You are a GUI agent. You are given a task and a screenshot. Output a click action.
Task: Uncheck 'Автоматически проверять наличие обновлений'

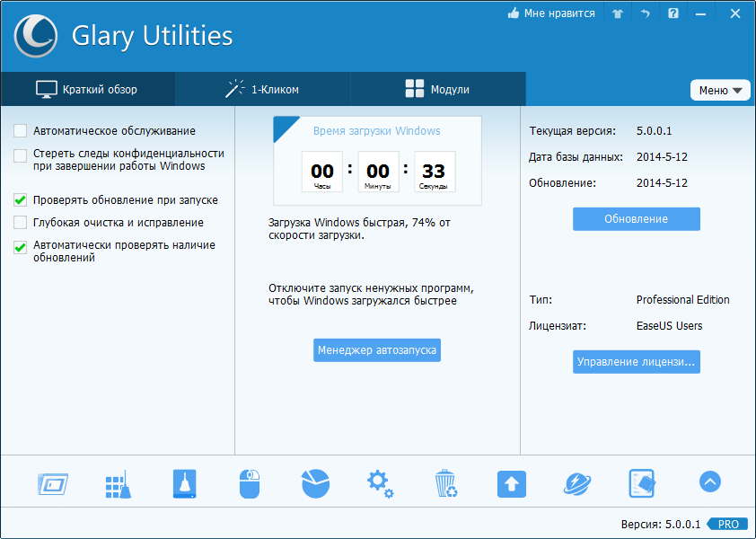coord(21,248)
